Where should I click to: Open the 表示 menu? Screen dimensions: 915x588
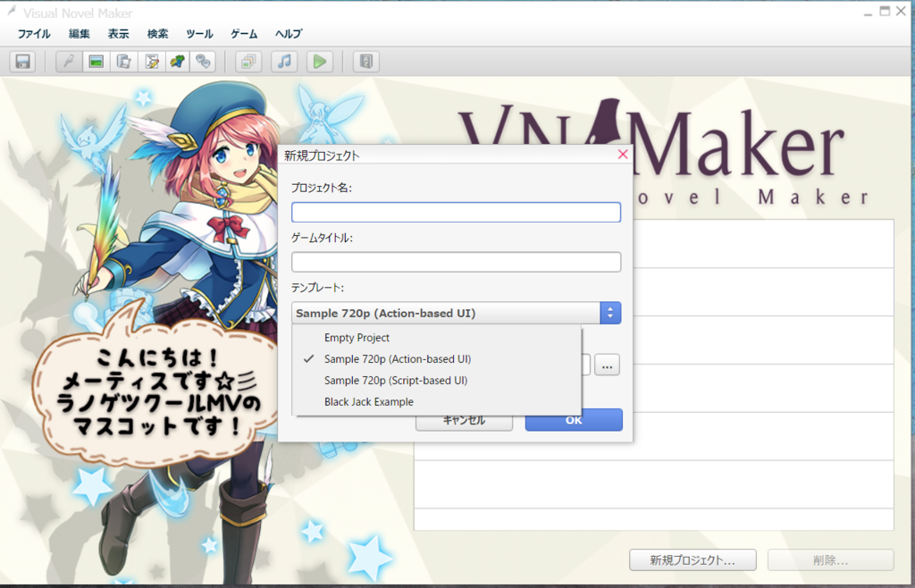[x=119, y=34]
